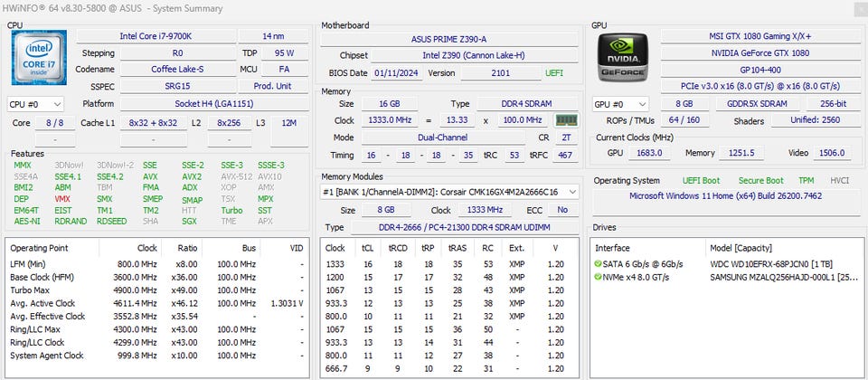868x380 pixels.
Task: Click the BIOS date 01/11/2024 field
Action: (396, 73)
